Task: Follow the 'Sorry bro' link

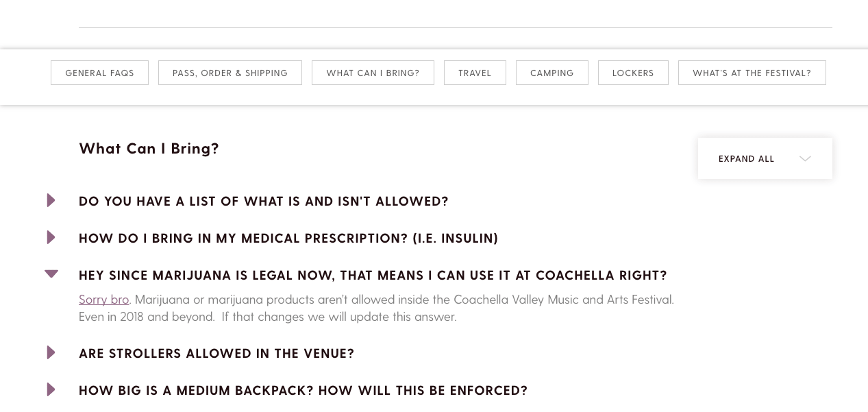Action: point(103,300)
